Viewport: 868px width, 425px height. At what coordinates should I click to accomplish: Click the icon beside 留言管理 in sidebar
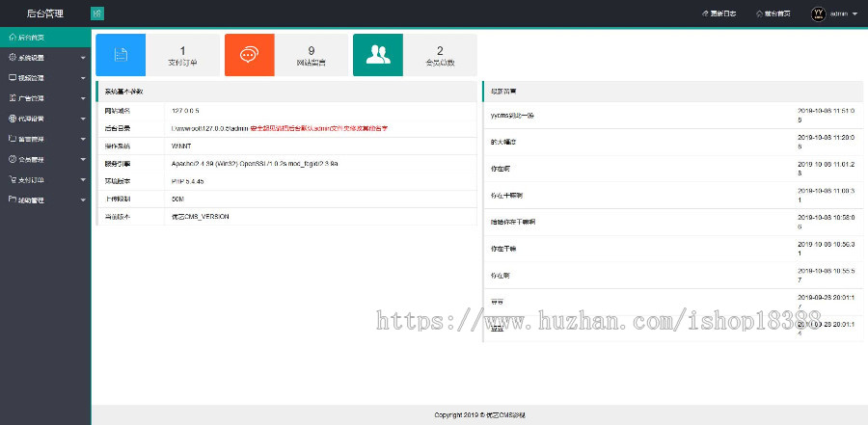pos(13,139)
